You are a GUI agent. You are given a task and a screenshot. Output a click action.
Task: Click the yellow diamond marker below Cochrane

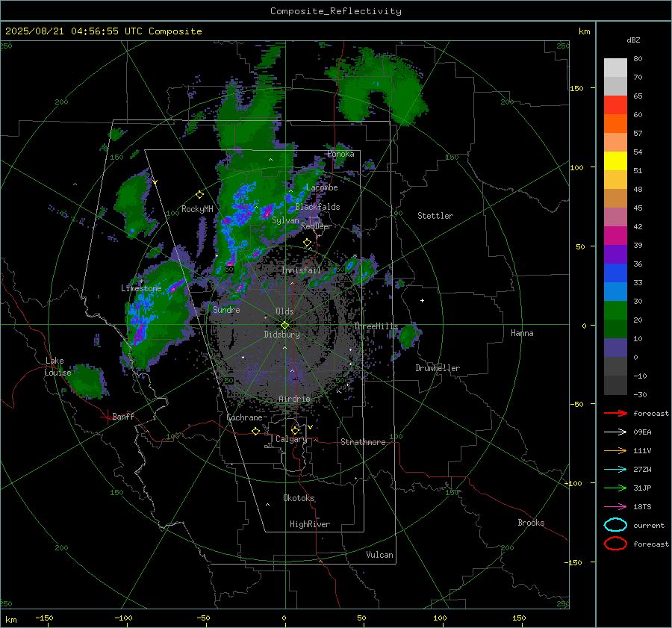[x=255, y=431]
